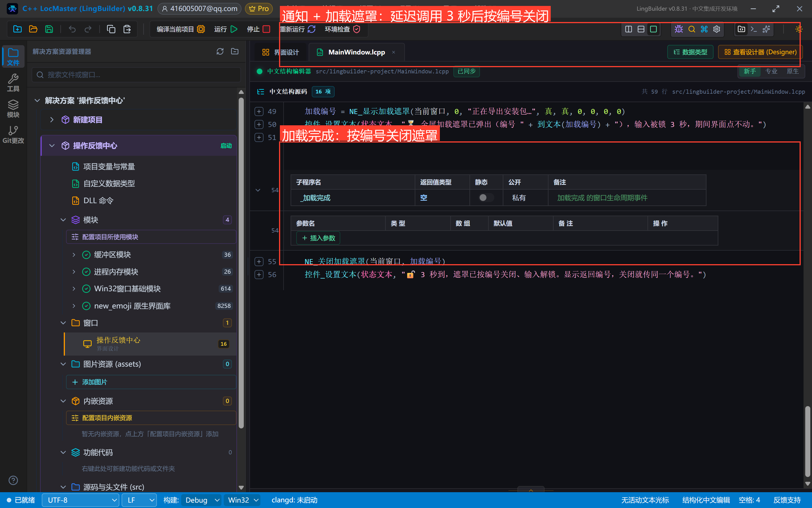This screenshot has height=508, width=812.
Task: Open the Git更改 sidebar panel
Action: click(13, 135)
